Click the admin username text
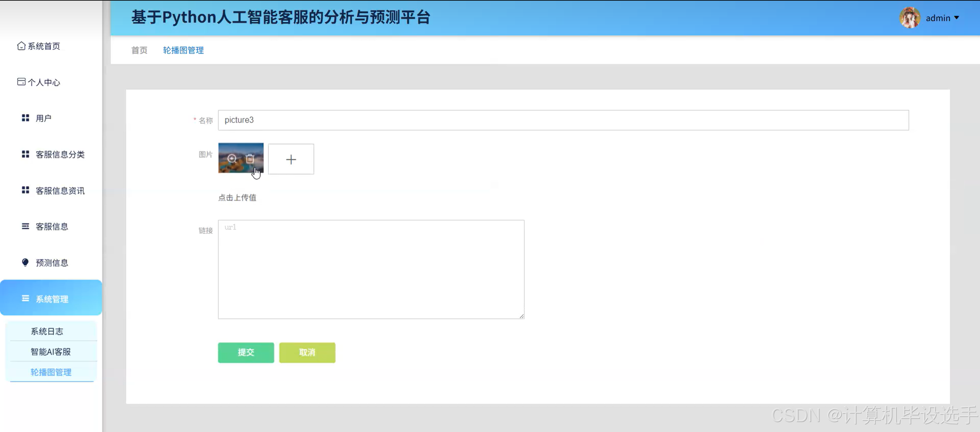Image resolution: width=980 pixels, height=432 pixels. click(x=938, y=18)
